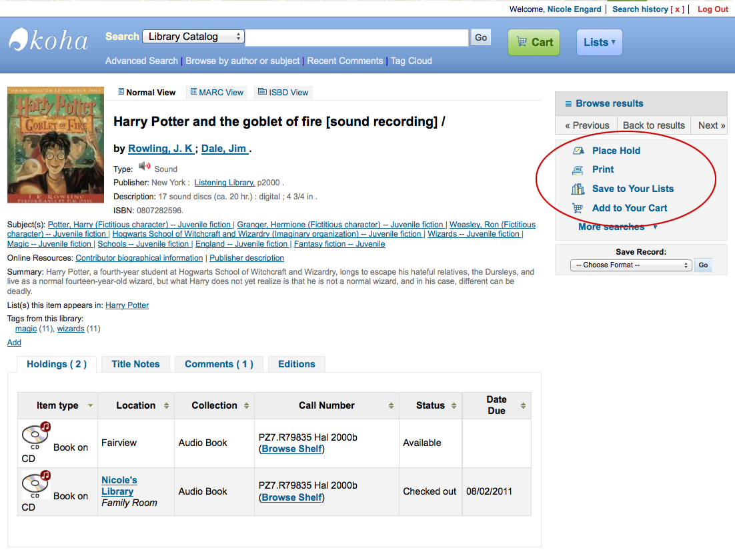Click the Browse results list icon

tap(568, 103)
